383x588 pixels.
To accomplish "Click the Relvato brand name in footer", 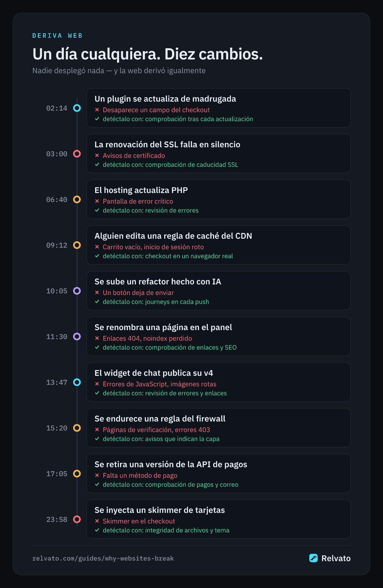I will pos(336,558).
